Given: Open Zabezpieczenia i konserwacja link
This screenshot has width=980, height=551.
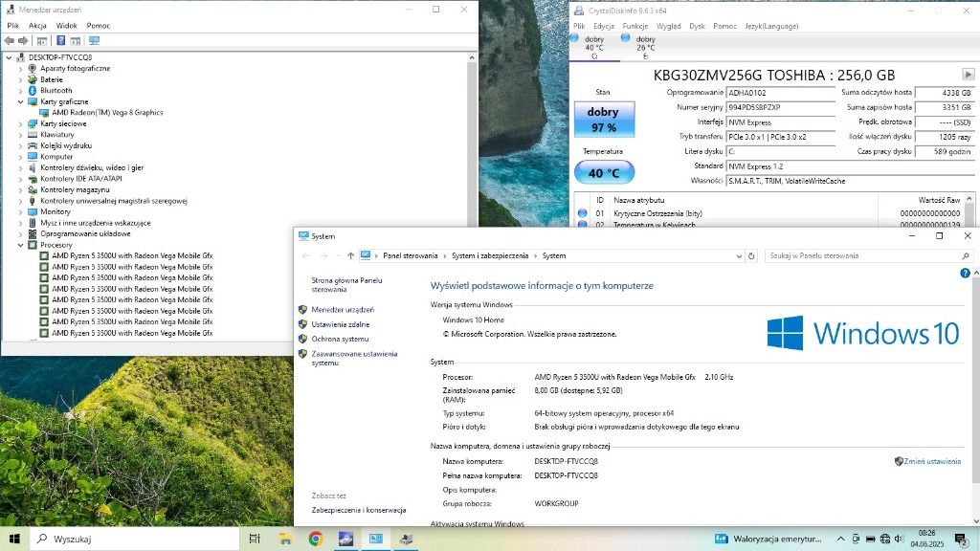Looking at the screenshot, I should point(359,511).
